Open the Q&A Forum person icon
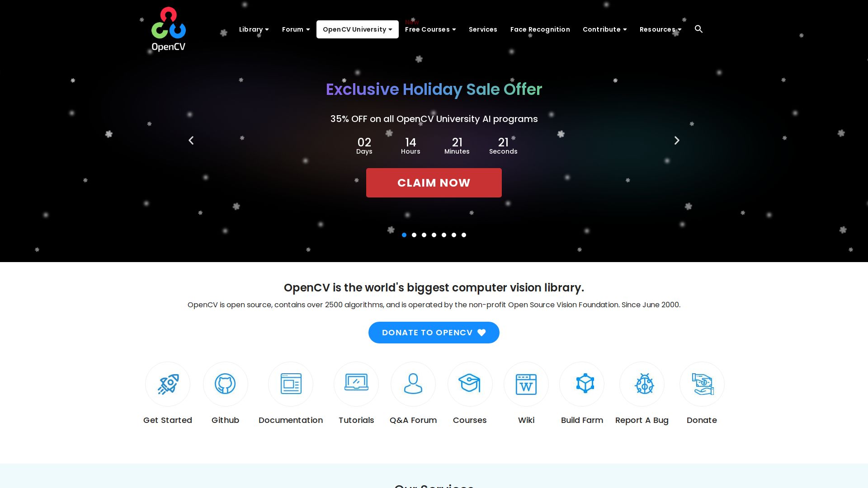Screen dimensions: 868x488 [413, 384]
